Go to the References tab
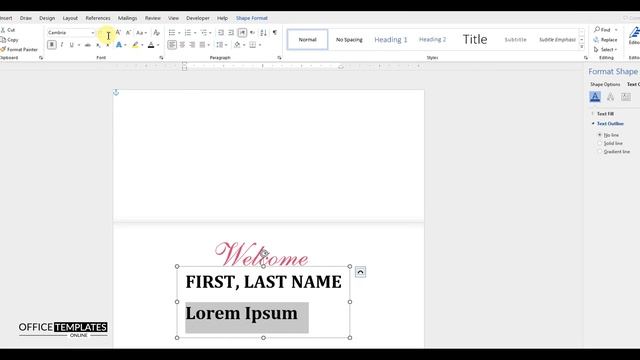Screen dimensions: 640x360 tap(98, 18)
